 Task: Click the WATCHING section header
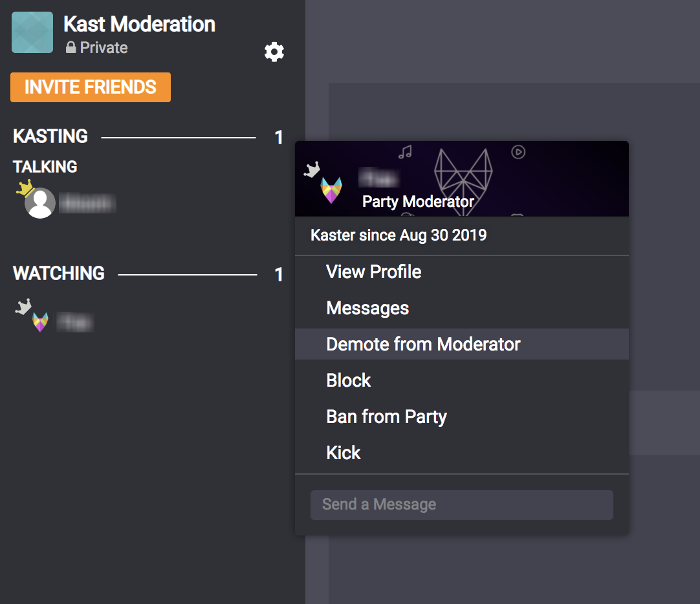59,274
